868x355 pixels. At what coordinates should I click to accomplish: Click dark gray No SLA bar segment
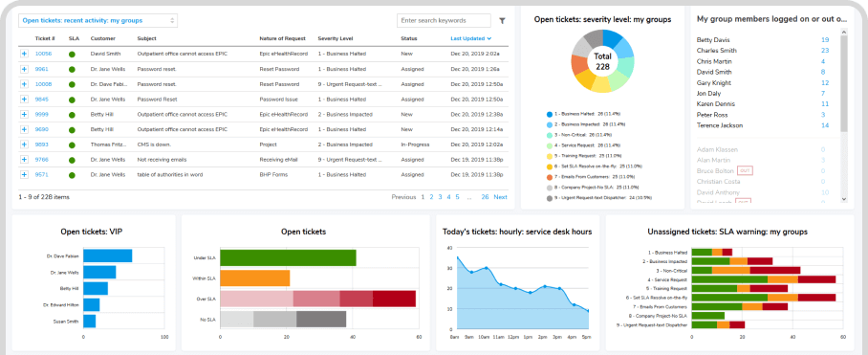(321, 320)
